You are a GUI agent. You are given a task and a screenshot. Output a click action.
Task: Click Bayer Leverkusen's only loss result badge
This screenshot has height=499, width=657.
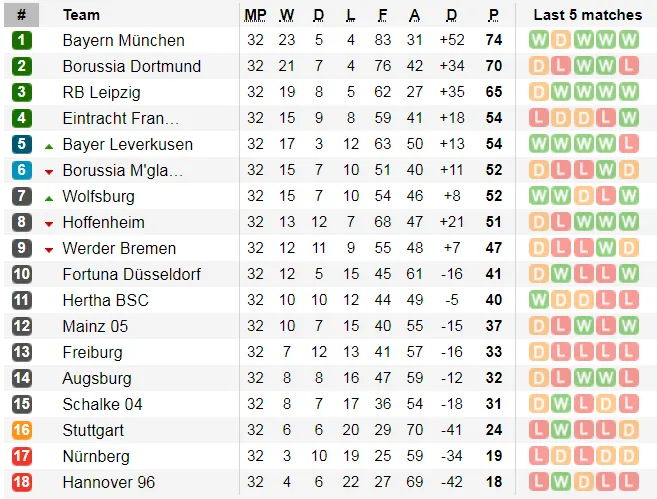click(628, 144)
